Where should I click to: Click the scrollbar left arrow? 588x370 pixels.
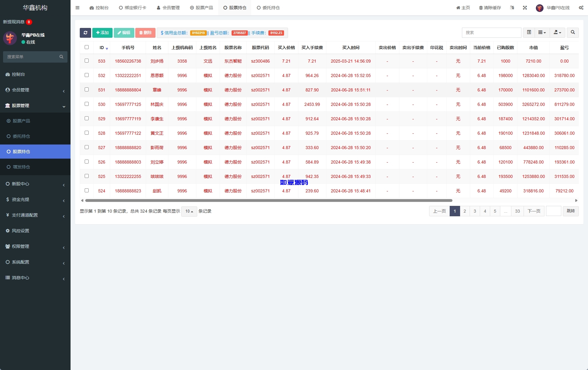click(82, 201)
